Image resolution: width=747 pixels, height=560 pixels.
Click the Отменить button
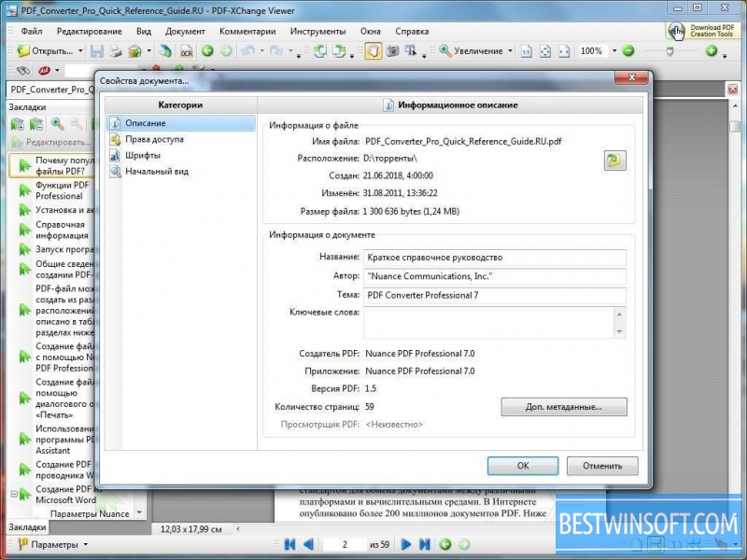click(x=602, y=466)
